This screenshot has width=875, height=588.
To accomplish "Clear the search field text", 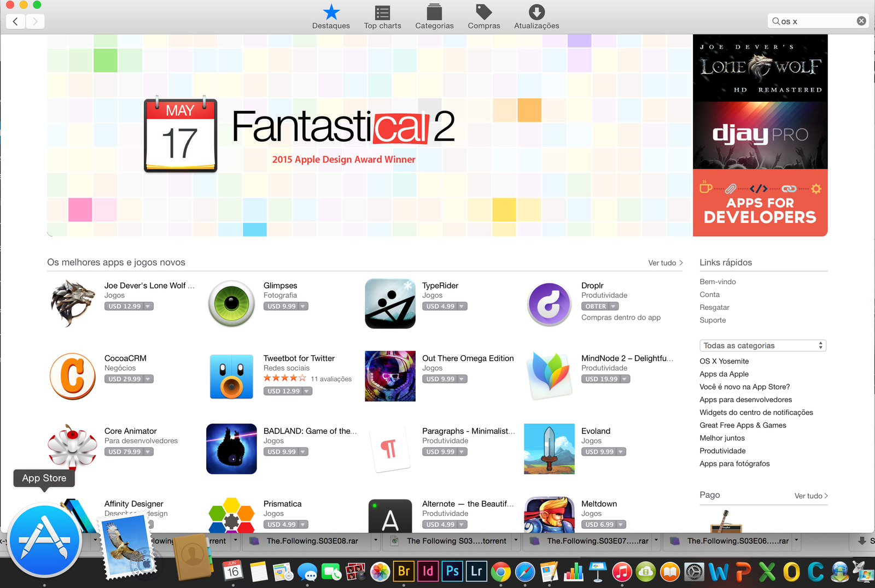I will point(861,21).
